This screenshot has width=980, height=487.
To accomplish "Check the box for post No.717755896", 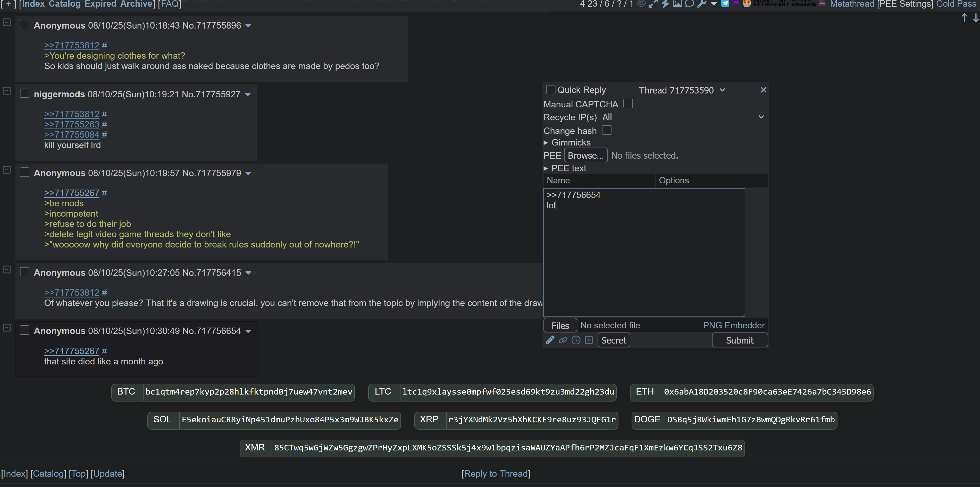I will click(25, 25).
